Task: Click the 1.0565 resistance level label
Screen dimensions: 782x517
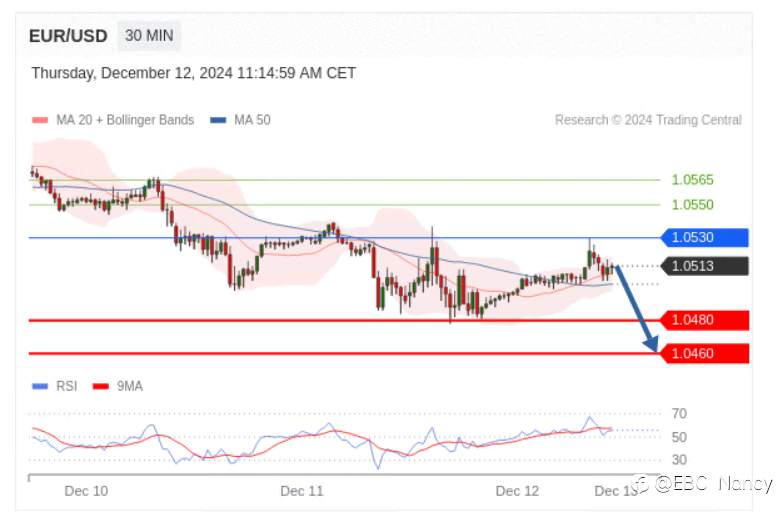Action: (x=692, y=180)
